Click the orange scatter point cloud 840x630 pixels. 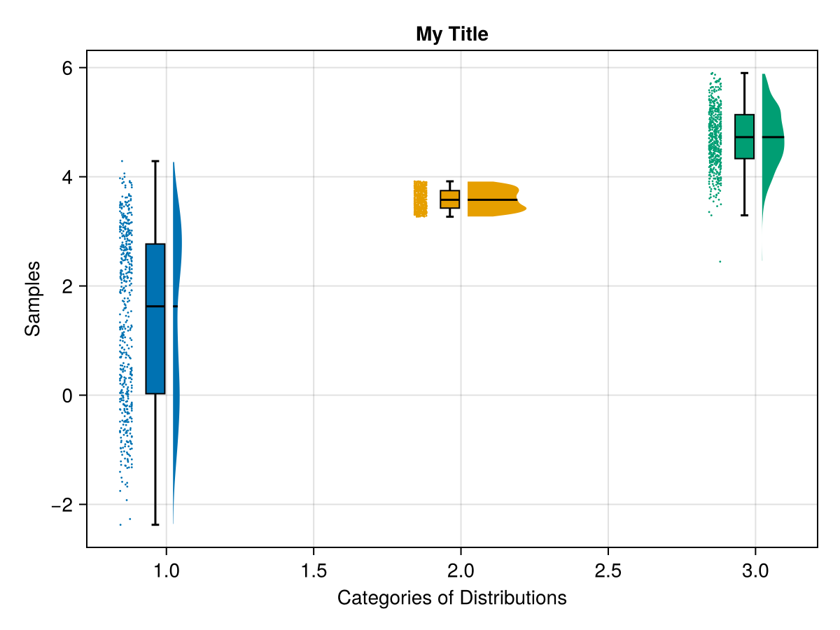[x=420, y=199]
